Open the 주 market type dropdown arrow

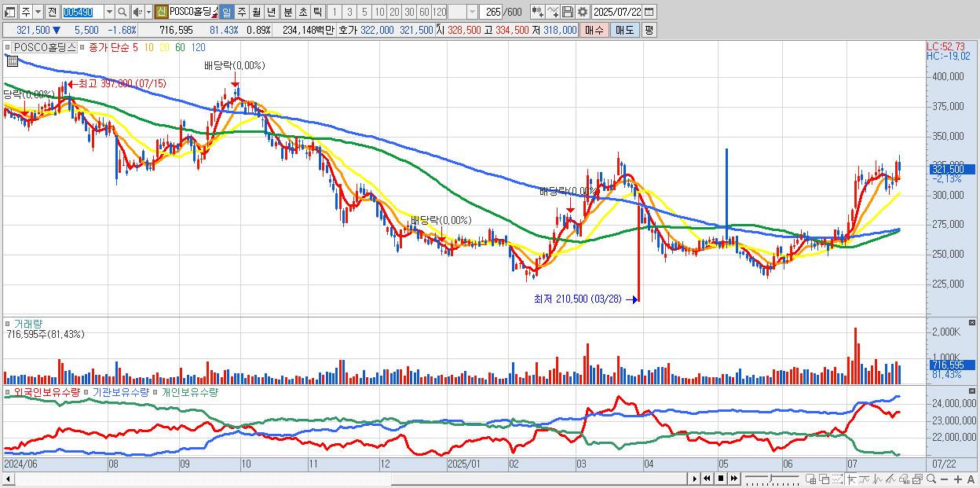(x=38, y=12)
